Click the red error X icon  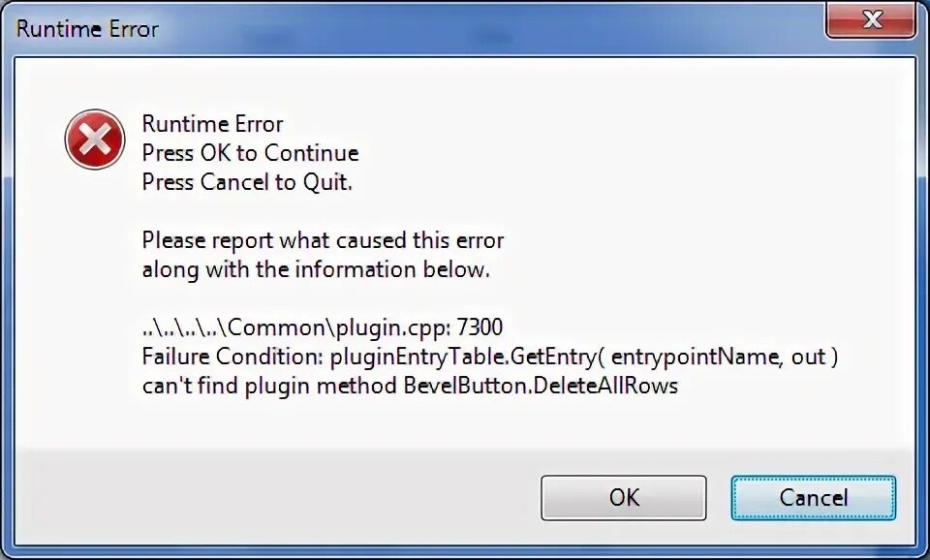coord(94,140)
